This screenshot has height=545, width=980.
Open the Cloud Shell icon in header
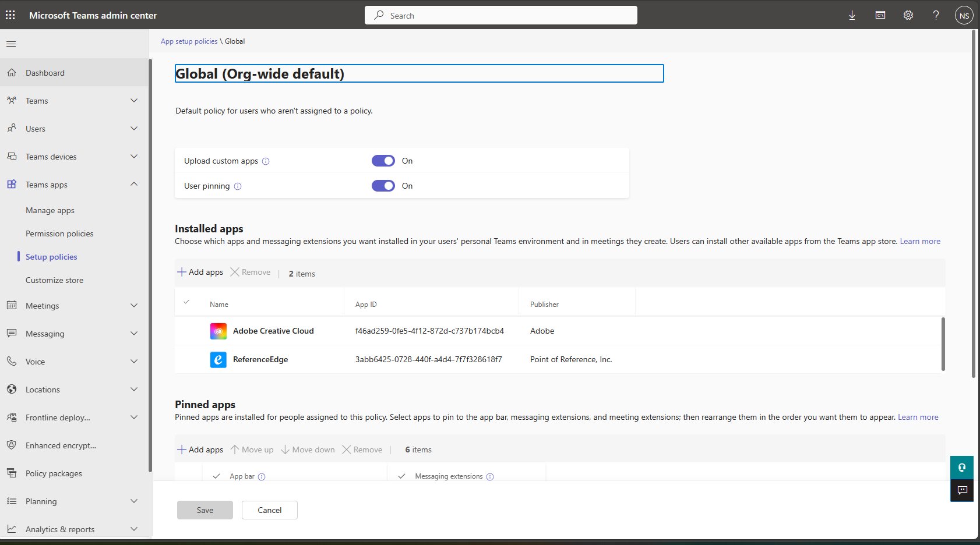click(880, 15)
